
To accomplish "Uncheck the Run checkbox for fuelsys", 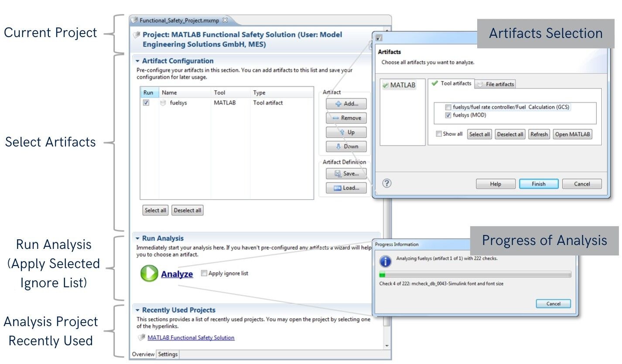I will (146, 103).
